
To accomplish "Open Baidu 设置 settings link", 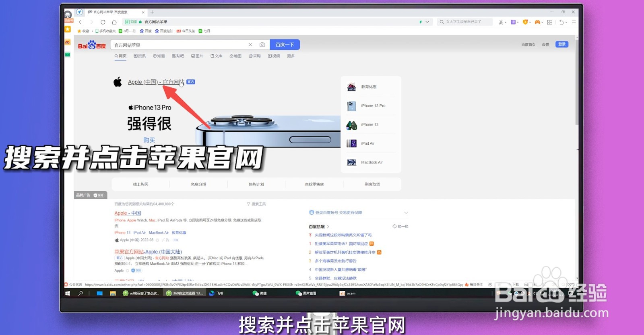I will [x=545, y=45].
